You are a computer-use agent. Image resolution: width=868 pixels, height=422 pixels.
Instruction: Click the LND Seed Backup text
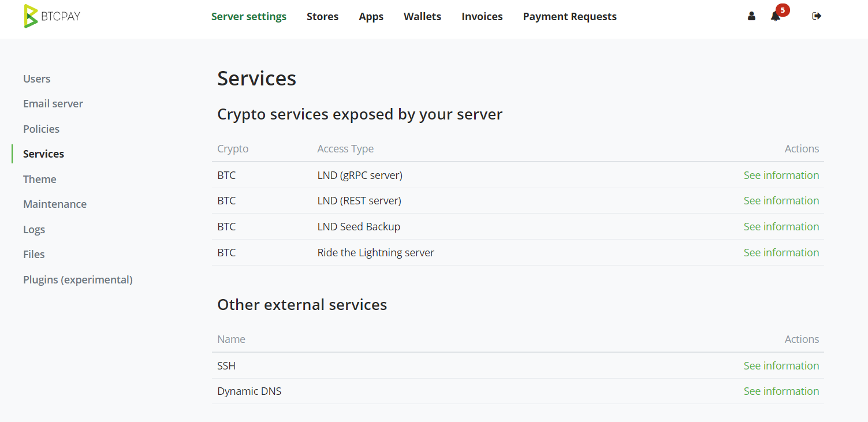[x=359, y=226]
